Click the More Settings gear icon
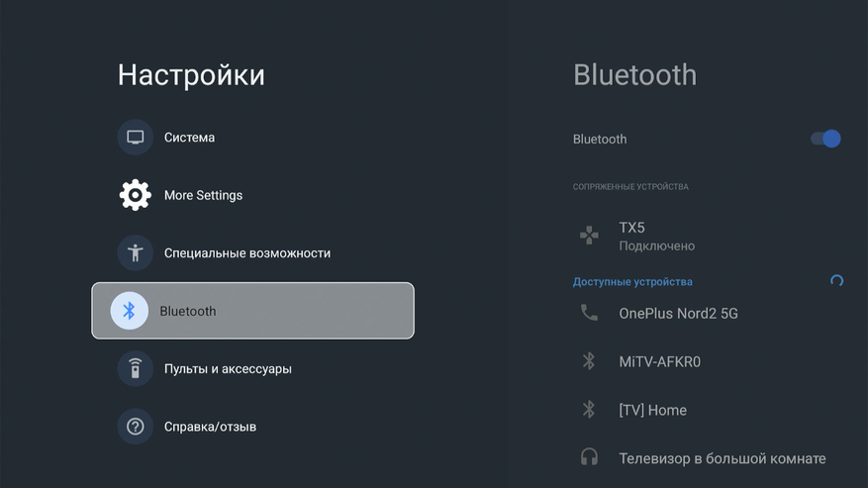Screen dimensions: 868x488 point(136,195)
